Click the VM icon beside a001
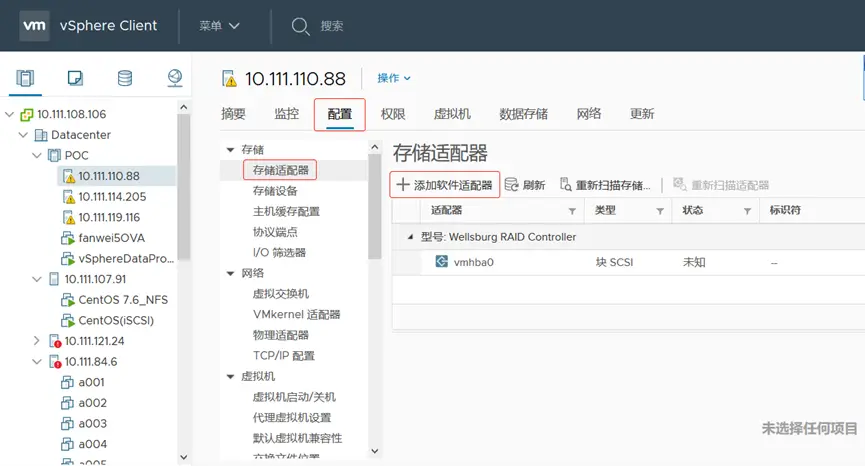865x466 pixels. pos(67,382)
